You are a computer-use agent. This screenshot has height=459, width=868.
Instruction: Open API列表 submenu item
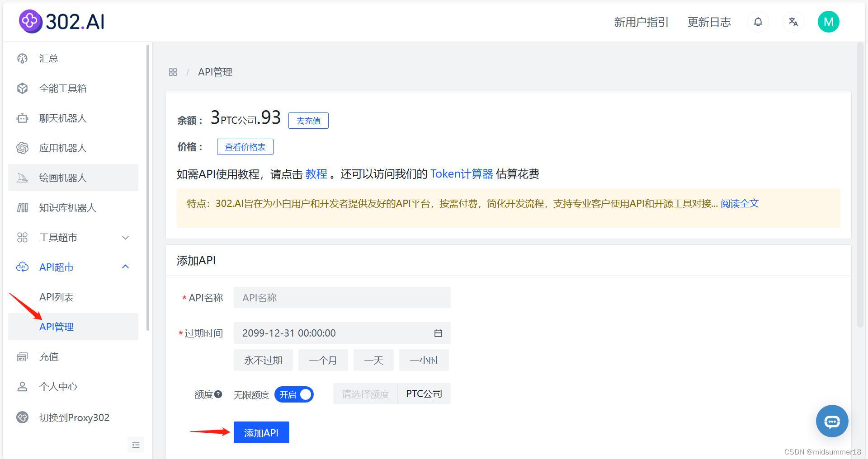73,297
